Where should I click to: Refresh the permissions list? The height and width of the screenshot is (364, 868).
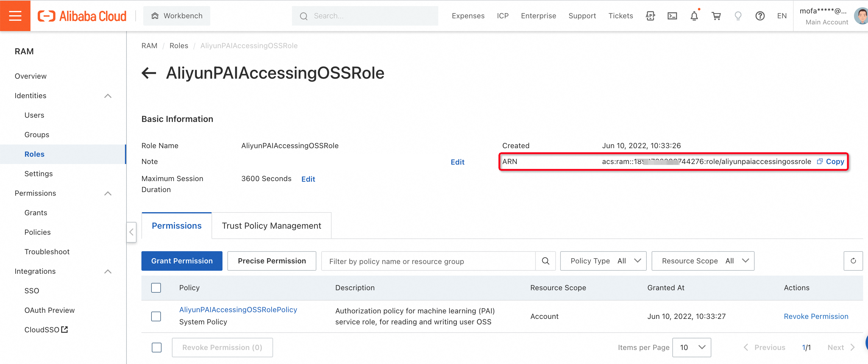[x=853, y=261]
